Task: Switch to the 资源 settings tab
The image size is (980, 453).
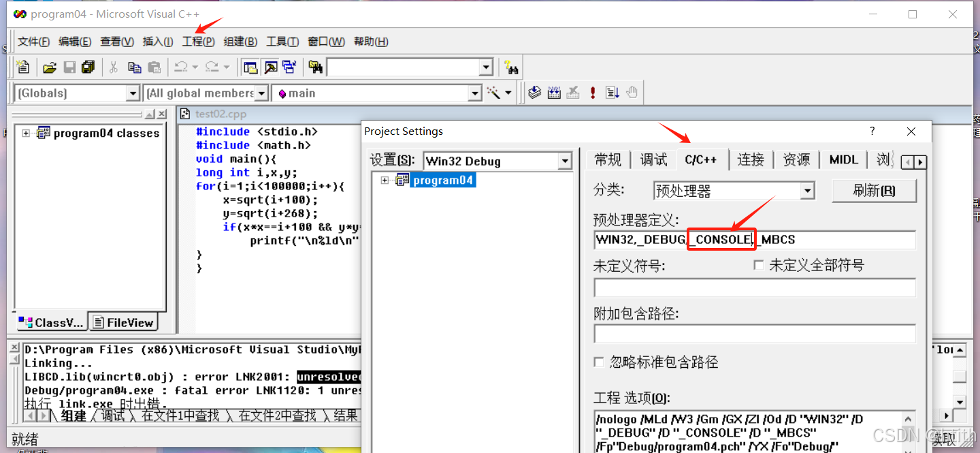Action: pos(796,160)
